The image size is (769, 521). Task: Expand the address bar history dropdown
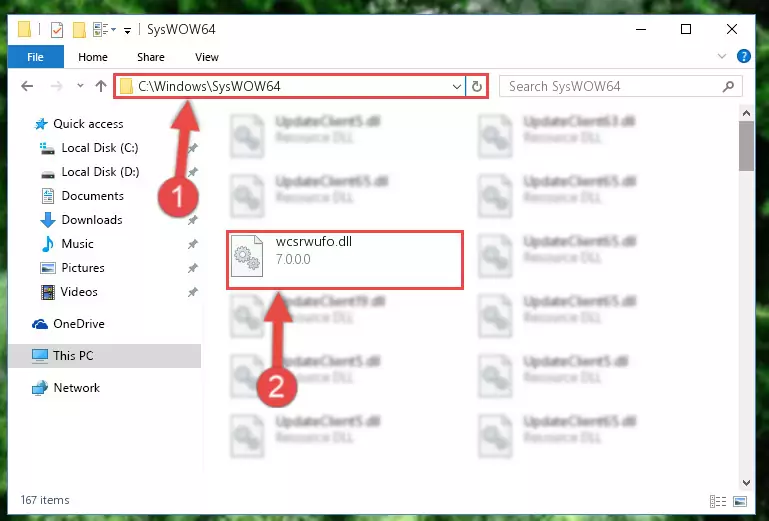pos(457,87)
